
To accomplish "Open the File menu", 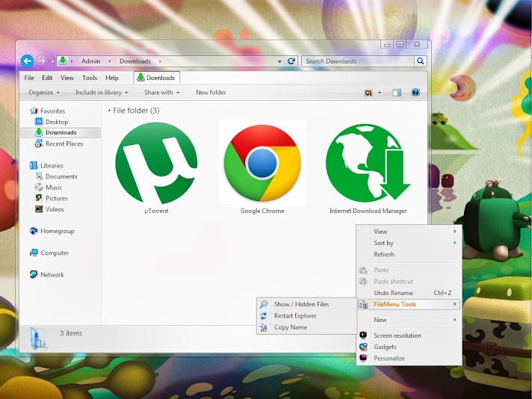I will pyautogui.click(x=29, y=78).
